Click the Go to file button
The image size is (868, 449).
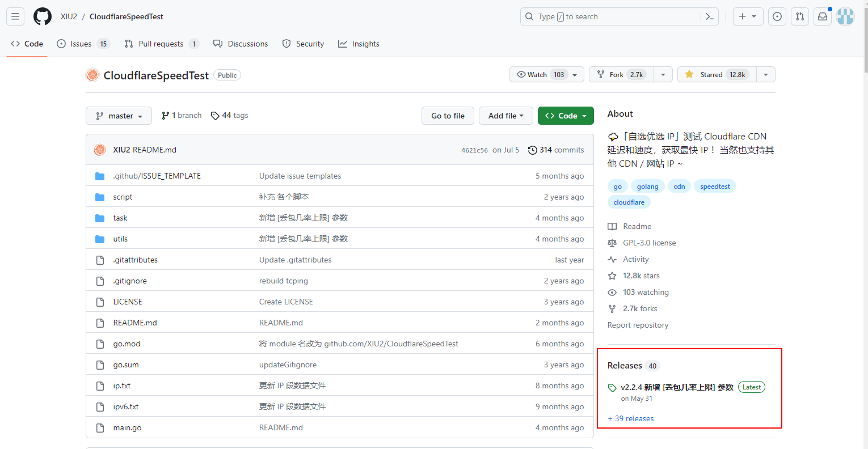(x=448, y=116)
